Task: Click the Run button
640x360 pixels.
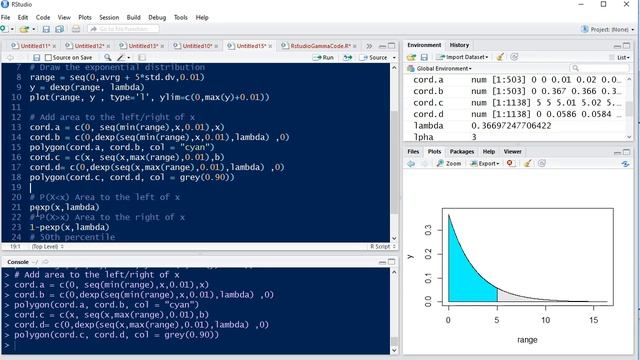Action: tap(323, 58)
